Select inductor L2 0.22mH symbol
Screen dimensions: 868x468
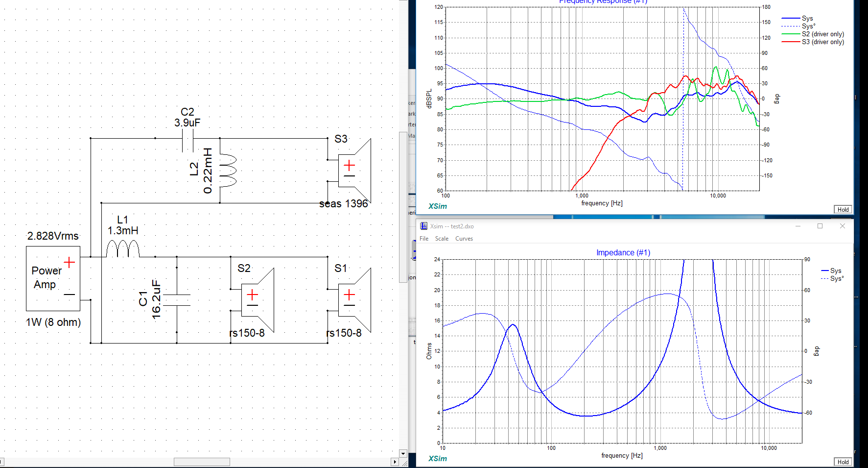pyautogui.click(x=228, y=171)
